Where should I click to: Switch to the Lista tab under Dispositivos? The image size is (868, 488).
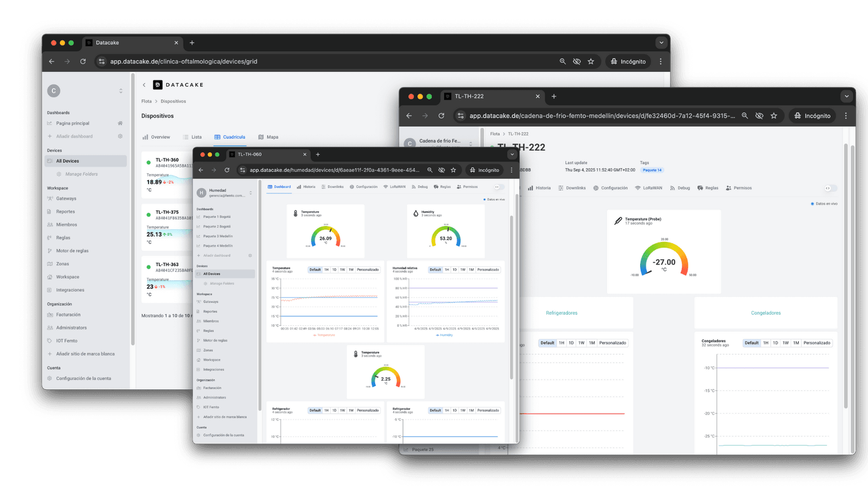(192, 137)
